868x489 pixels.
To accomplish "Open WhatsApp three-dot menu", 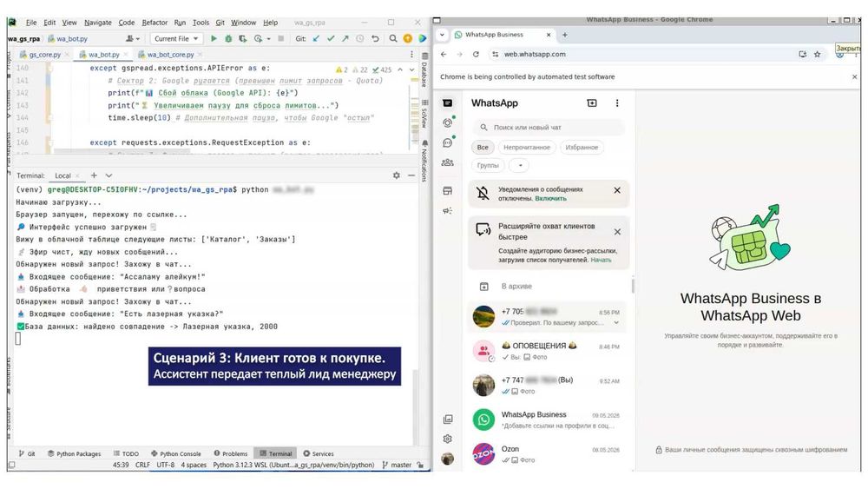I will pos(616,103).
